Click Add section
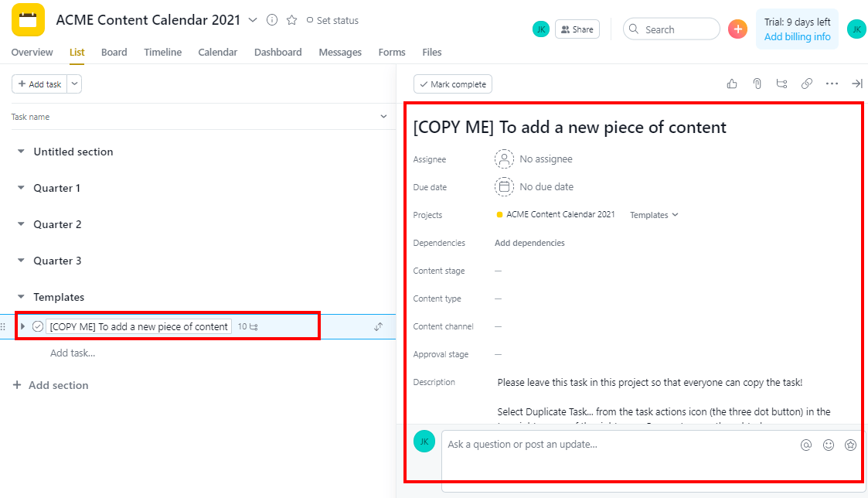 point(51,385)
